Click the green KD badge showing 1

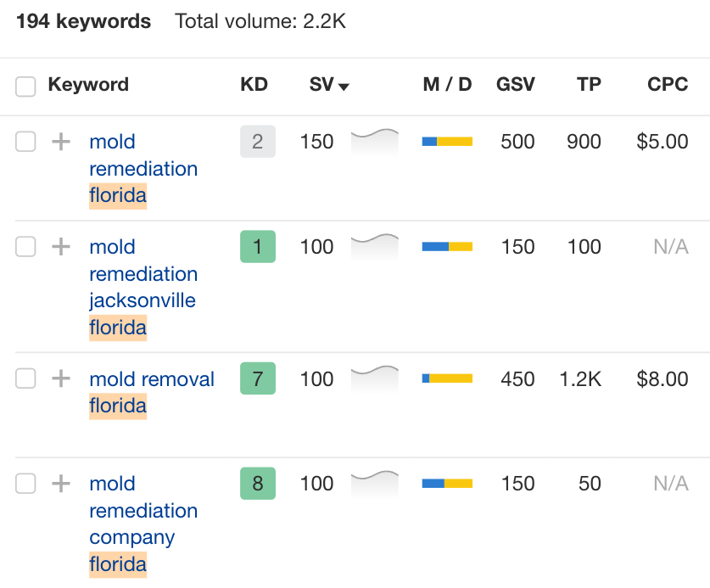pos(257,247)
